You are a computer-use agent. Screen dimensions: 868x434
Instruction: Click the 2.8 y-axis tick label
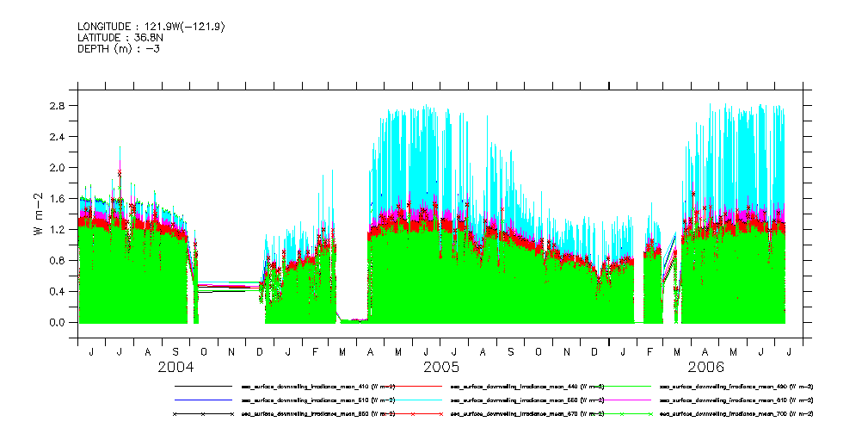[x=58, y=106]
